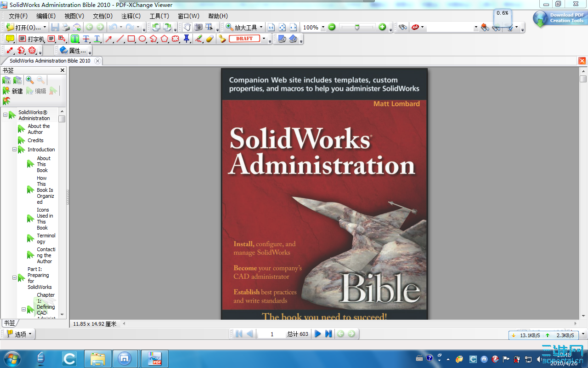Click the page number input field
Viewport: 588px width, 368px height.
[272, 334]
